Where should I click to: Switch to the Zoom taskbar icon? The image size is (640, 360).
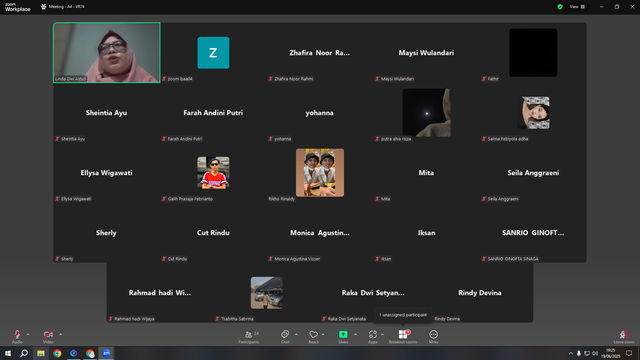point(106,353)
